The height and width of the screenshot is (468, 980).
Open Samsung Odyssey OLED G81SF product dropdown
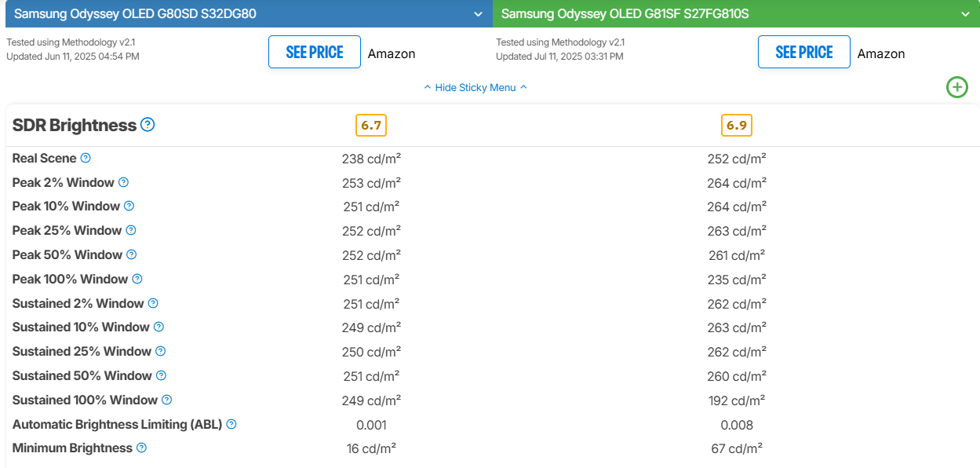(x=736, y=13)
